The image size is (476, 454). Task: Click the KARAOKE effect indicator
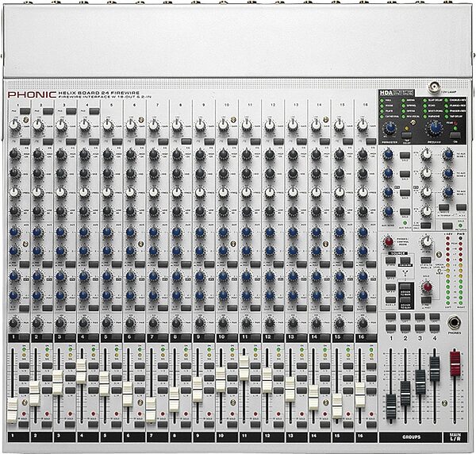click(425, 117)
